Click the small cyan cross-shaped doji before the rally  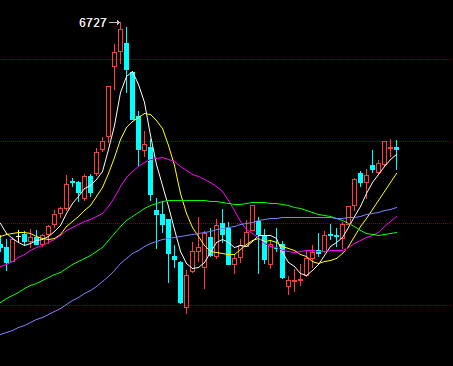[72, 182]
